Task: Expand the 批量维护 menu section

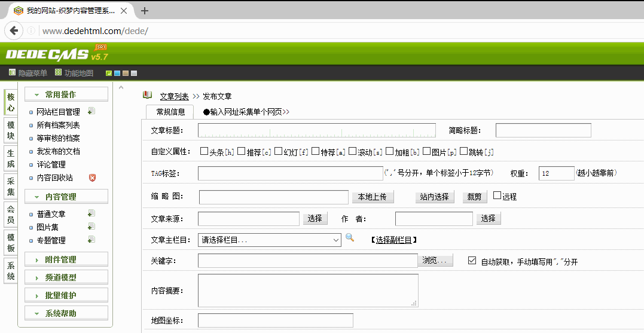Action: point(66,295)
